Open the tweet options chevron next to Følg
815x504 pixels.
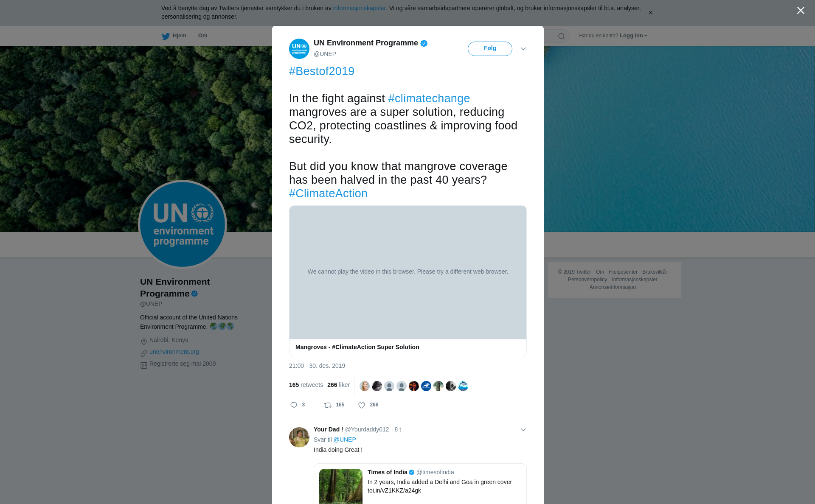(523, 49)
